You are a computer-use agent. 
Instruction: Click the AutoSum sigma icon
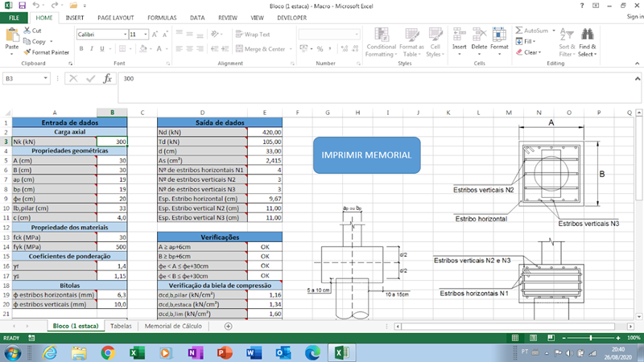519,31
